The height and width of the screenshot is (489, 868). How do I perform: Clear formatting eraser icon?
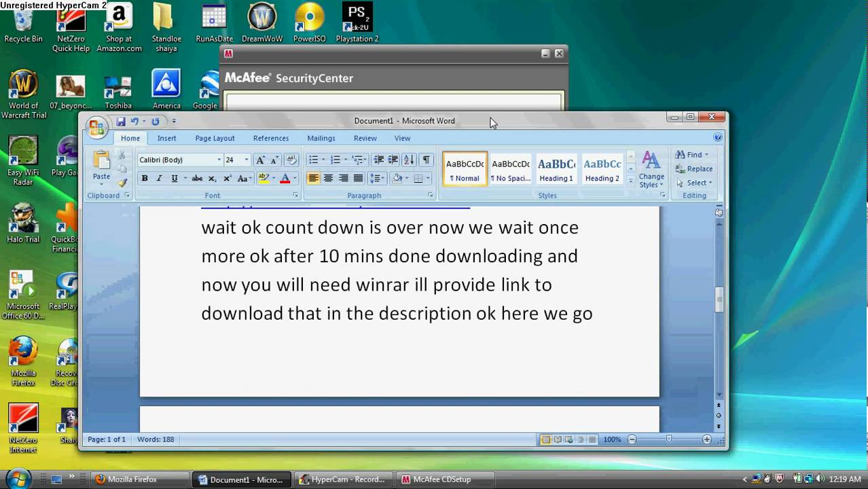(291, 160)
